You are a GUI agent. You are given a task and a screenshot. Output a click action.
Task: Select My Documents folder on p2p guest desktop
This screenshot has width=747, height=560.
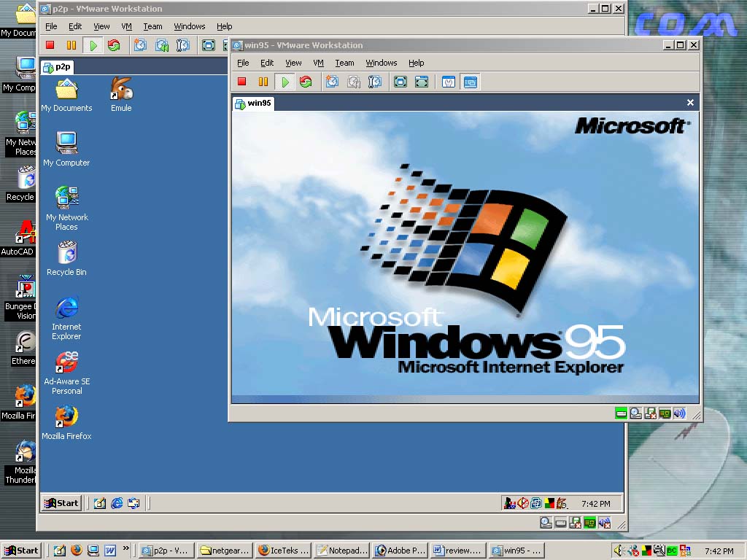pos(66,95)
